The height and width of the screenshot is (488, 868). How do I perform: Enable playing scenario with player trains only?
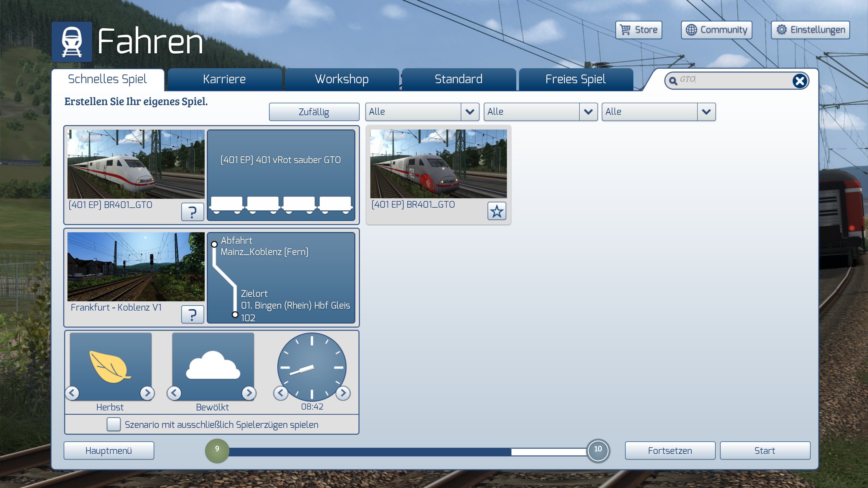(113, 424)
